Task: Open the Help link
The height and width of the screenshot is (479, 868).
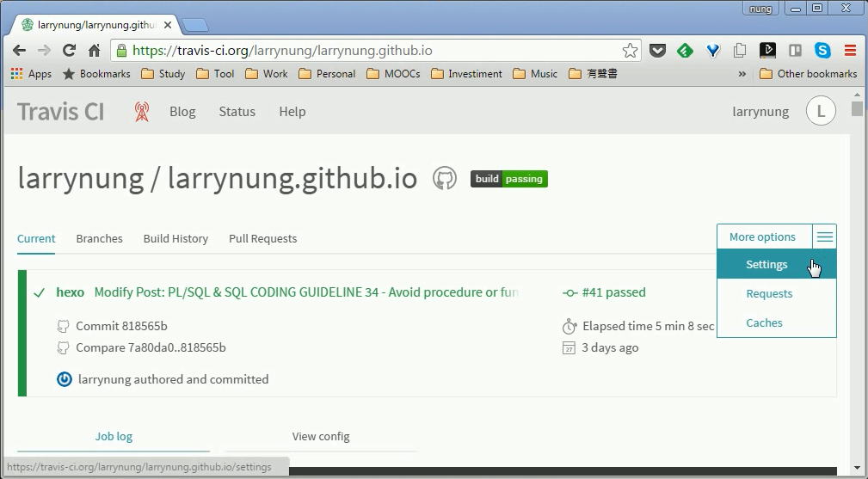Action: tap(292, 112)
